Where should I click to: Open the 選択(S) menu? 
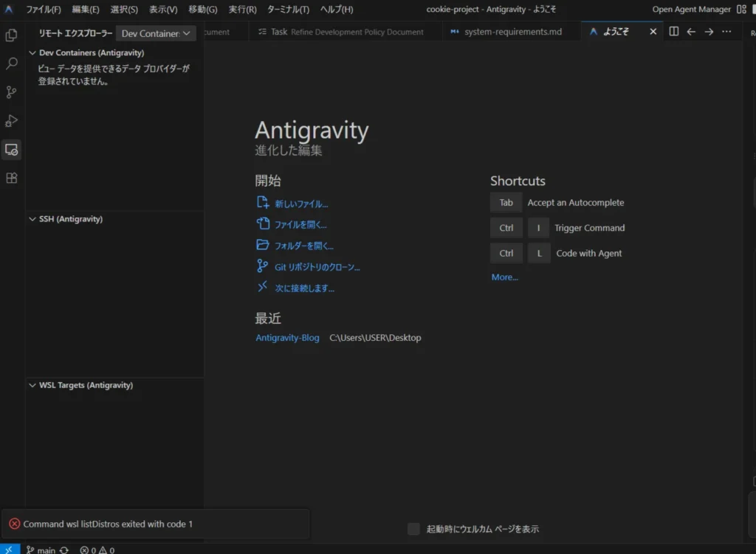pyautogui.click(x=124, y=9)
